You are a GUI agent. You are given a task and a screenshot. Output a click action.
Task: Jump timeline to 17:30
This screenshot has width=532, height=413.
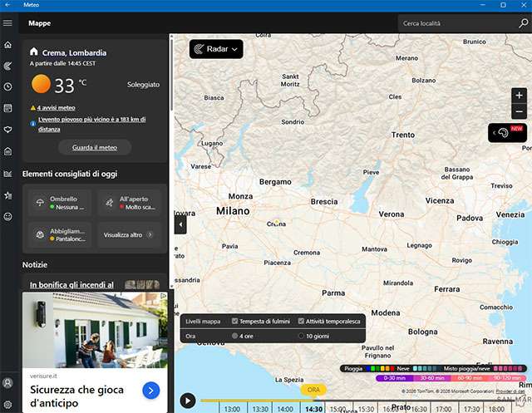point(471,409)
